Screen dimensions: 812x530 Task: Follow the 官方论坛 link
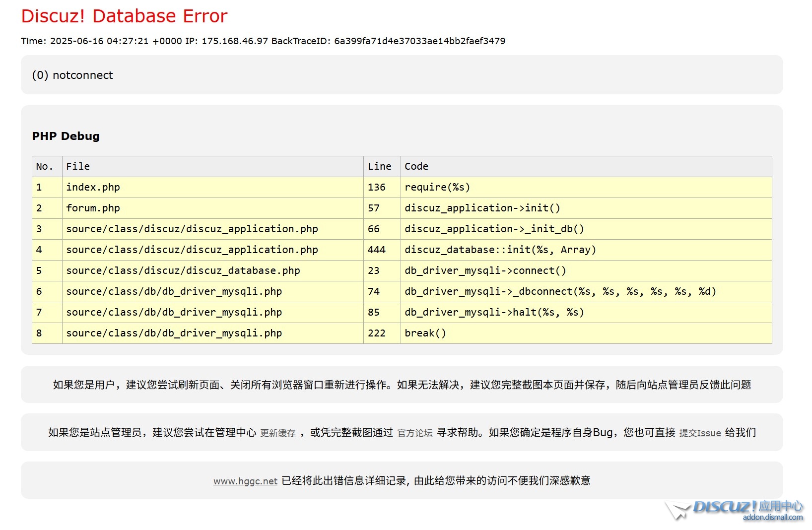pos(414,433)
